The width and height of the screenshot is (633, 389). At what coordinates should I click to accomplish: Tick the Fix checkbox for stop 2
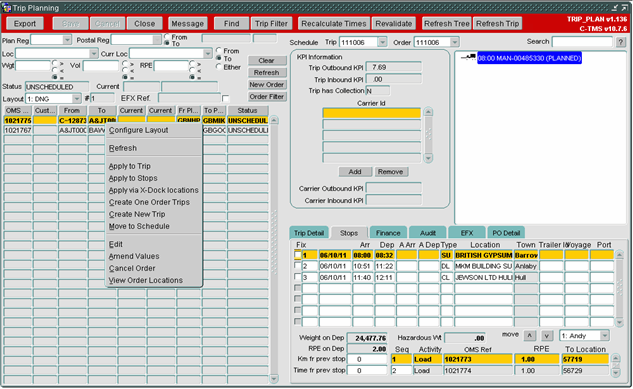(x=298, y=266)
